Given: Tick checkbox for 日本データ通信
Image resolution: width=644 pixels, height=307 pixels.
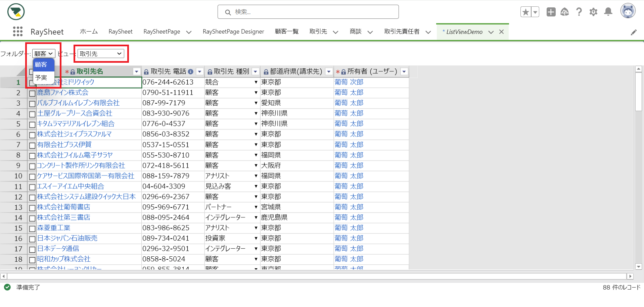Looking at the screenshot, I should point(32,249).
